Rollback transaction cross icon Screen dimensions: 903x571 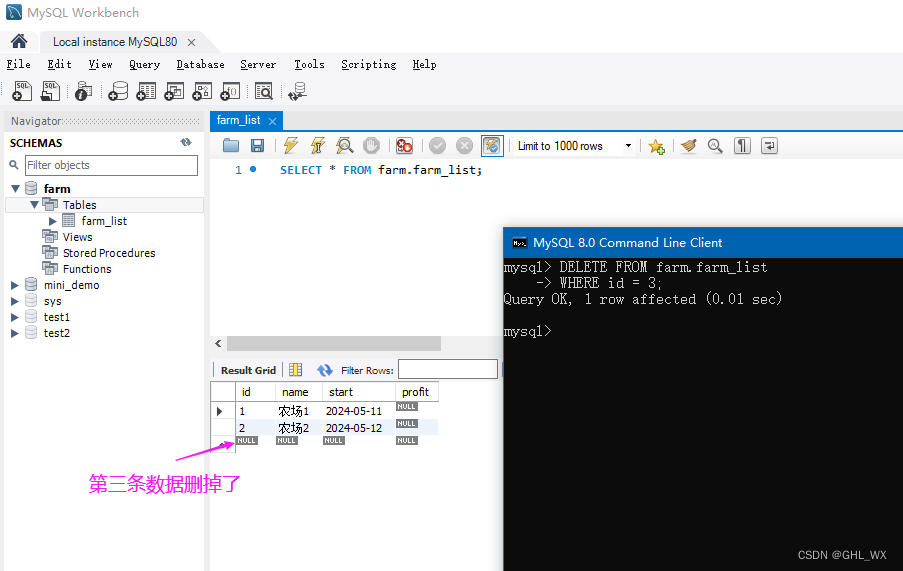(x=464, y=146)
